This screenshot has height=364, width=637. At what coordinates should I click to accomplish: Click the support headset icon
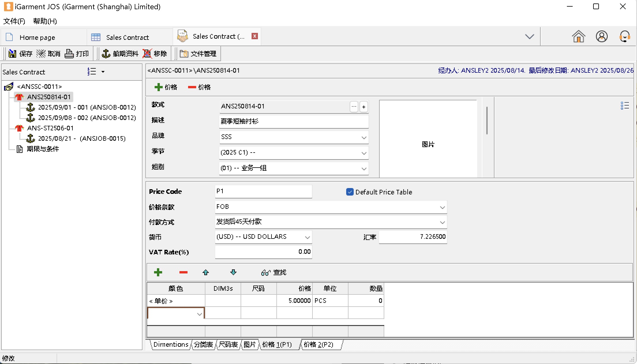625,37
